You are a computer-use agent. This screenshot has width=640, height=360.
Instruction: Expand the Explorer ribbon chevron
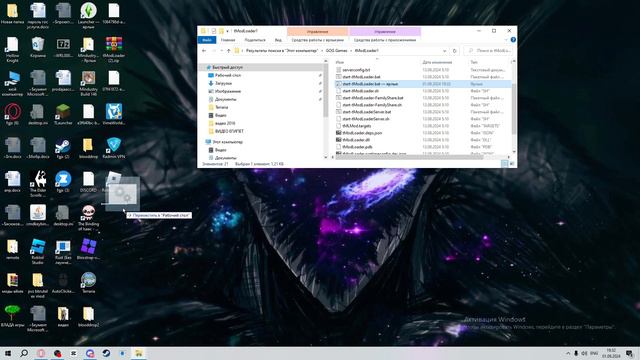[507, 40]
